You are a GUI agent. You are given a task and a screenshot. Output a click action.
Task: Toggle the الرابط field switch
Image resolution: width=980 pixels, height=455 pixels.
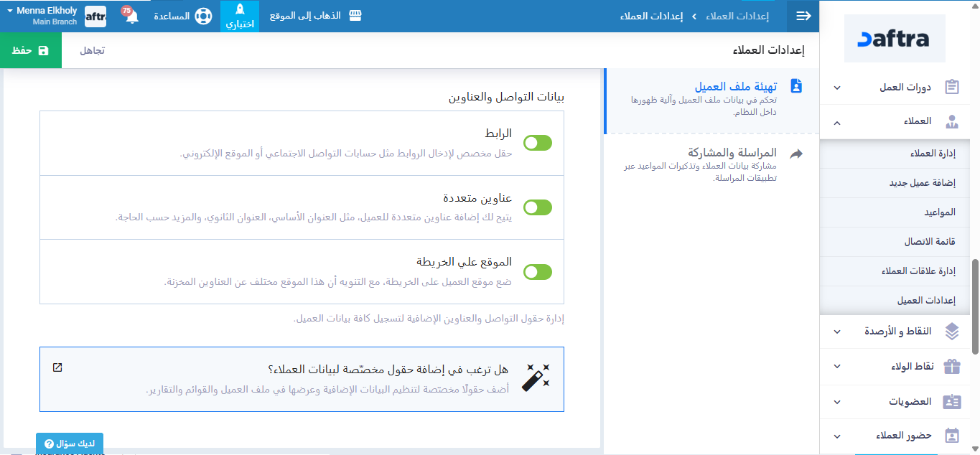[x=538, y=143]
